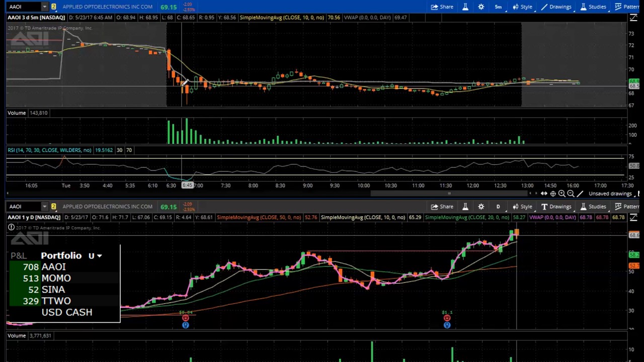Viewport: 644px width, 362px height.
Task: Click the zoom in magnifier icon
Action: click(561, 194)
